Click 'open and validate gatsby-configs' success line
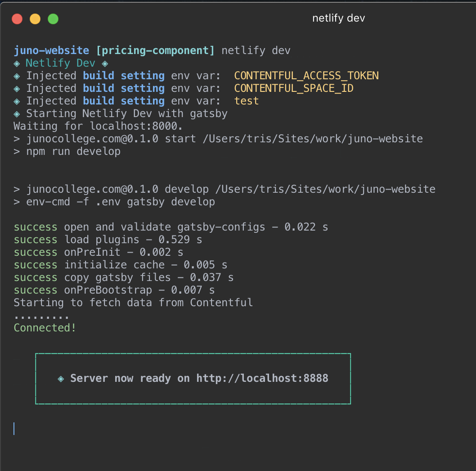This screenshot has height=471, width=476. coord(171,227)
